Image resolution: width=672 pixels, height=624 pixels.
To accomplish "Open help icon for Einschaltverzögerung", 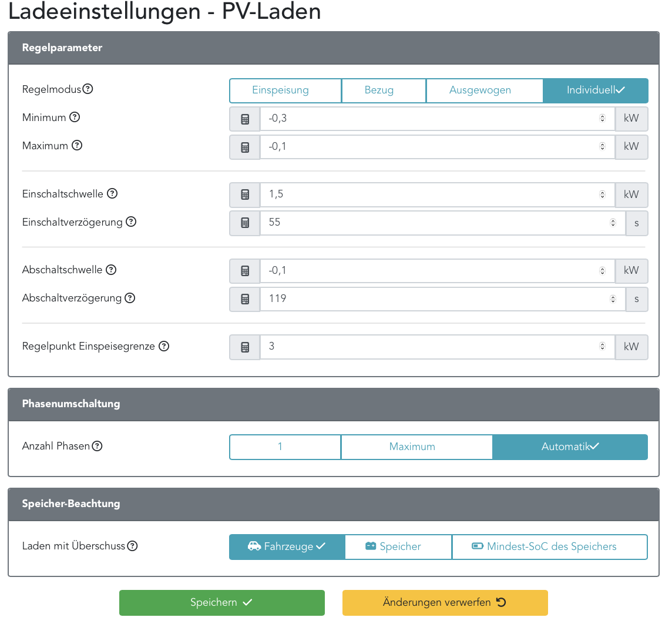I will [x=131, y=222].
